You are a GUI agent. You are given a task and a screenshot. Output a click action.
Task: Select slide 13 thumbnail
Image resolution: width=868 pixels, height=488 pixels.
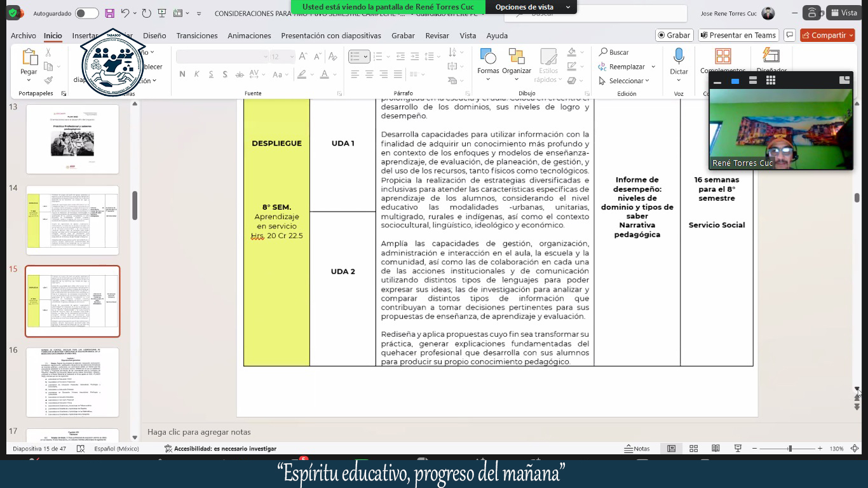point(72,139)
